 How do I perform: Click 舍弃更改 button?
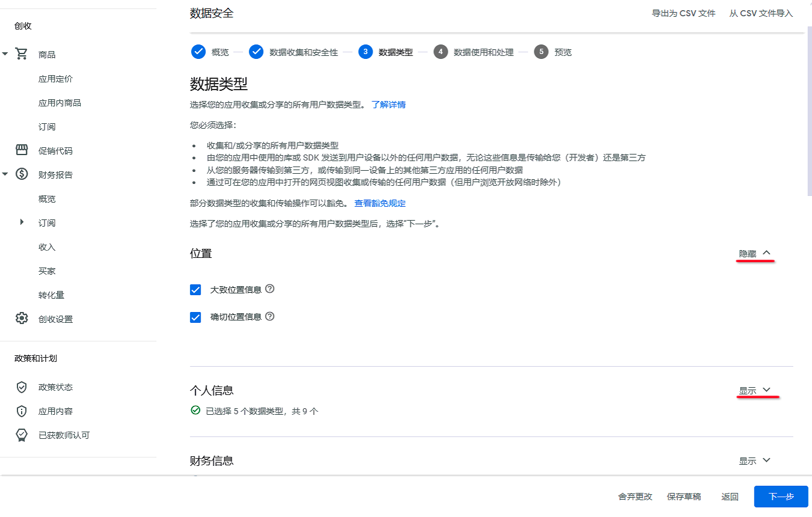[x=635, y=497]
